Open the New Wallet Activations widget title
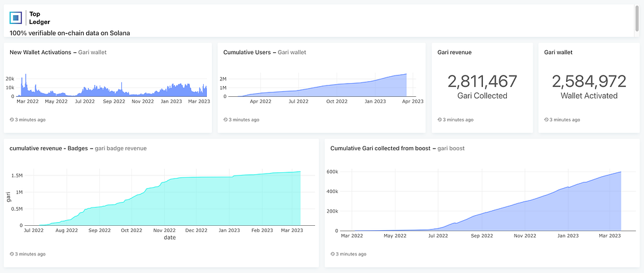 point(40,53)
